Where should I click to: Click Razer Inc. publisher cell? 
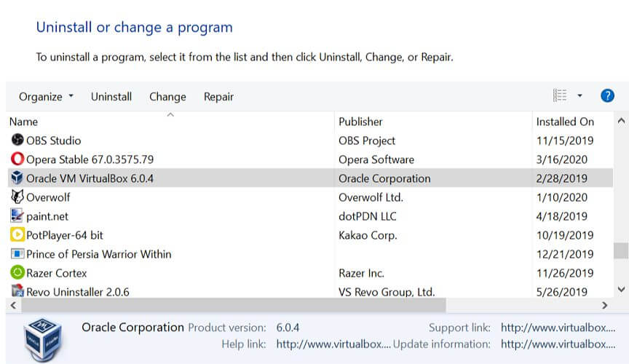361,273
